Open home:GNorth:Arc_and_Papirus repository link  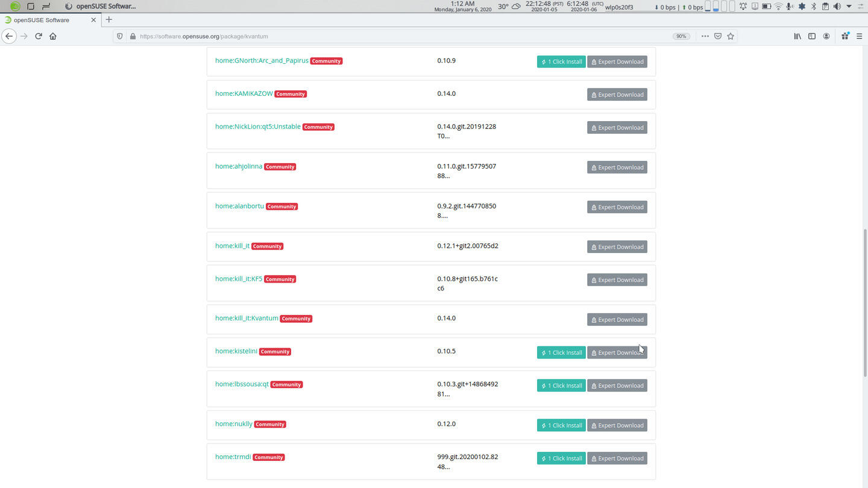(262, 60)
